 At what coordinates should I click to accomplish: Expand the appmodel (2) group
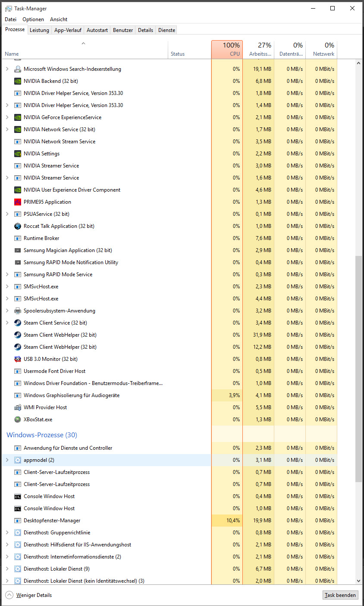point(7,460)
